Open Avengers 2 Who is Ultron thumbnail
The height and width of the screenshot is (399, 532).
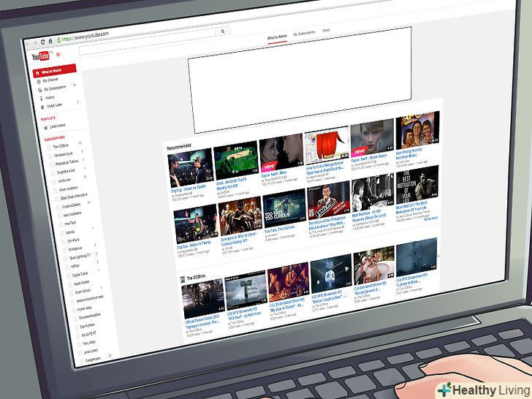[x=240, y=216]
